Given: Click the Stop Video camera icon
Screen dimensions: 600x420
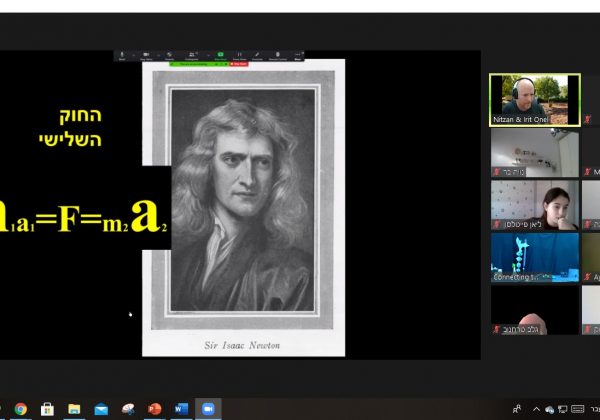Looking at the screenshot, I should pyautogui.click(x=146, y=55).
